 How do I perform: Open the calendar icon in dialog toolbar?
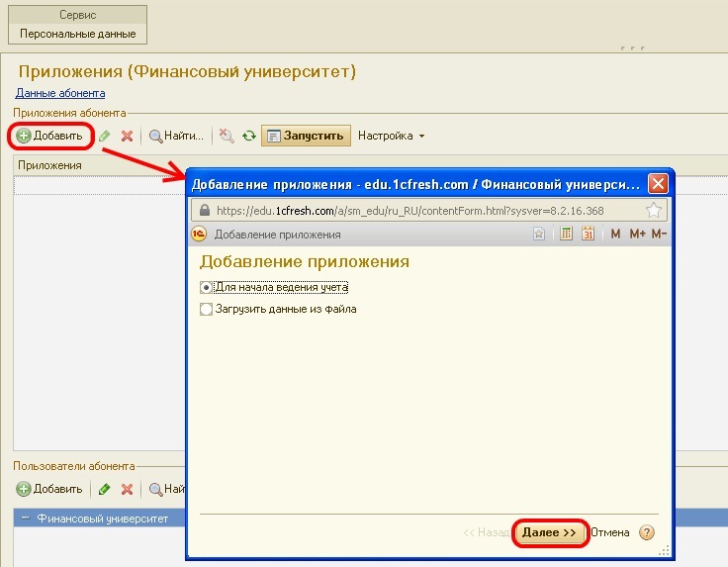589,234
